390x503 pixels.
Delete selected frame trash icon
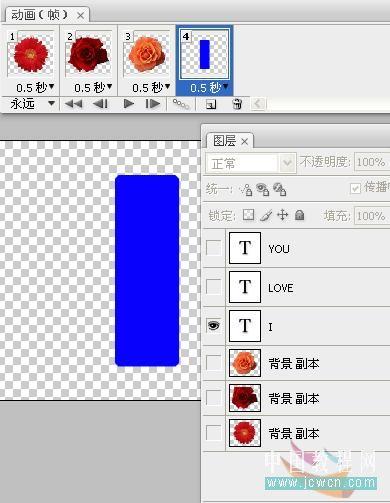pyautogui.click(x=237, y=104)
